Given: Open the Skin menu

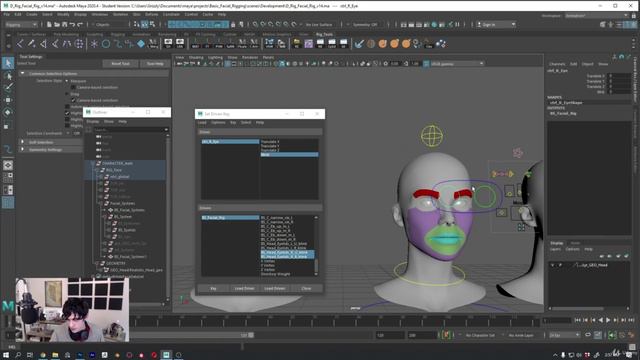Looking at the screenshot, I should coord(137,14).
